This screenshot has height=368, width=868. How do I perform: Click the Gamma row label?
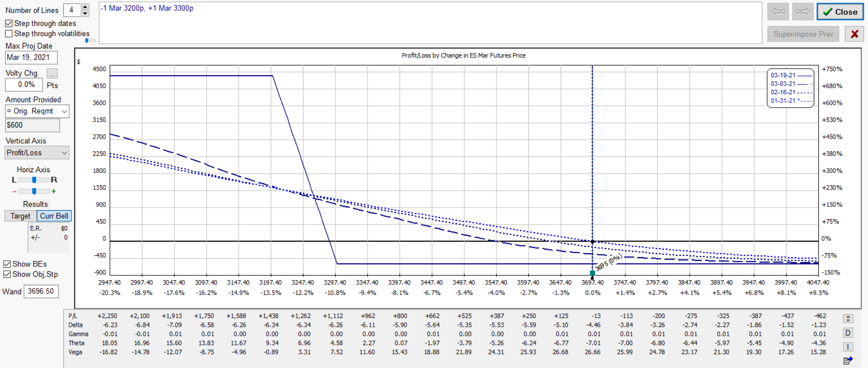(x=78, y=334)
